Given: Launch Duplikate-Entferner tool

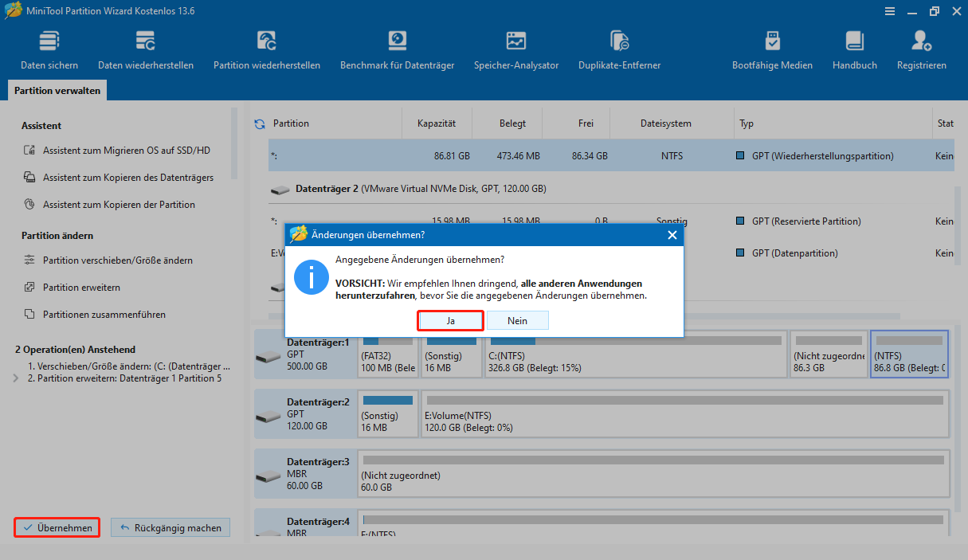Looking at the screenshot, I should coord(619,50).
